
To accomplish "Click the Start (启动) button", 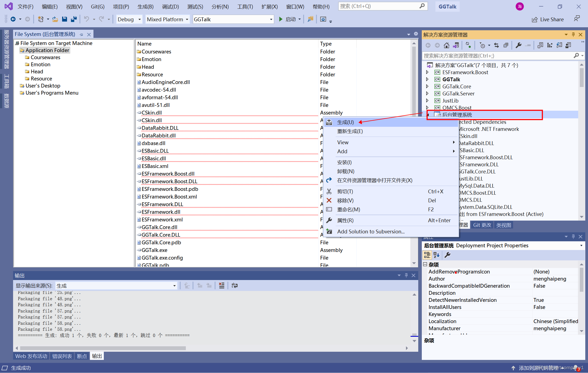I will coord(287,19).
